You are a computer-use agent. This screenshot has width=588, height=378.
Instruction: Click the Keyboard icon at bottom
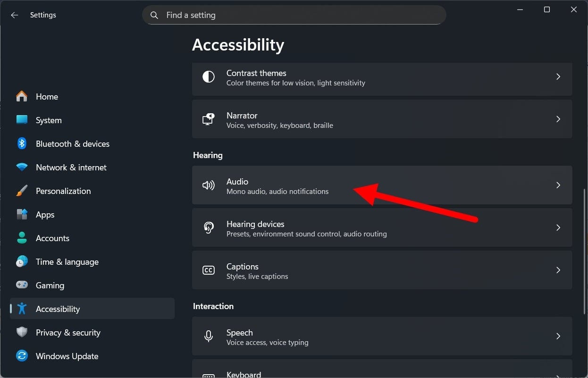(209, 376)
